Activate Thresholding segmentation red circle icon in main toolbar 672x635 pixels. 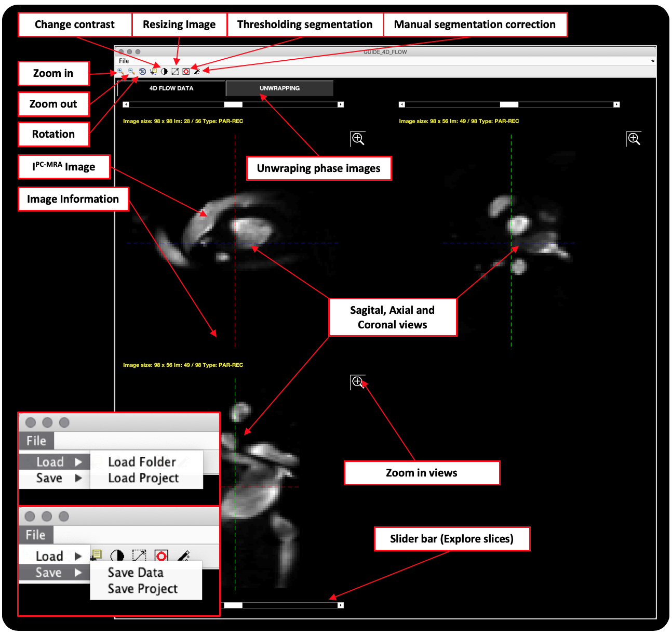186,71
